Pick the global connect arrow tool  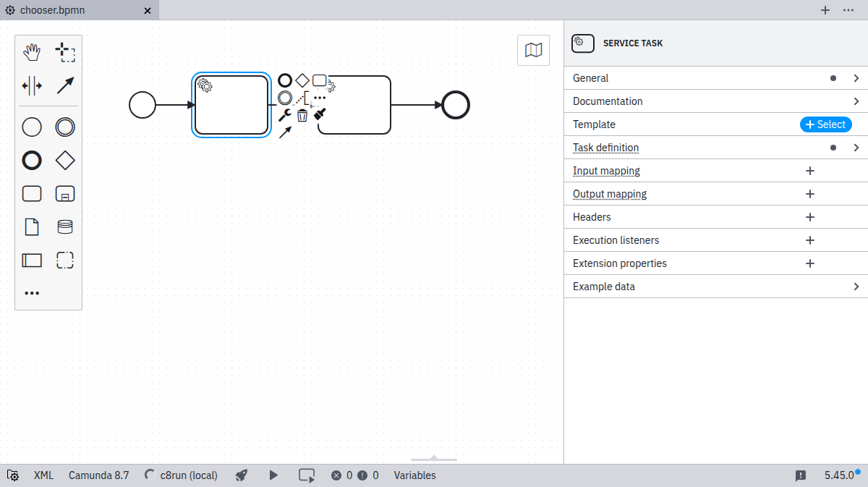click(65, 85)
